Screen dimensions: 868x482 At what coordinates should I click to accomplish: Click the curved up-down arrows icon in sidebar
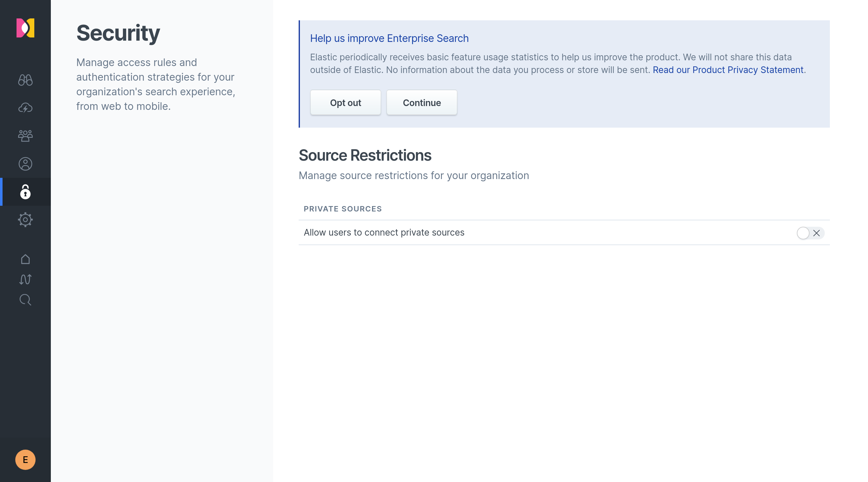(25, 279)
